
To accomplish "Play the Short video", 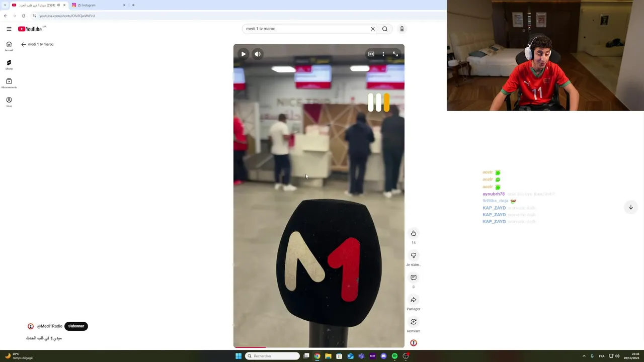I will pos(244,54).
